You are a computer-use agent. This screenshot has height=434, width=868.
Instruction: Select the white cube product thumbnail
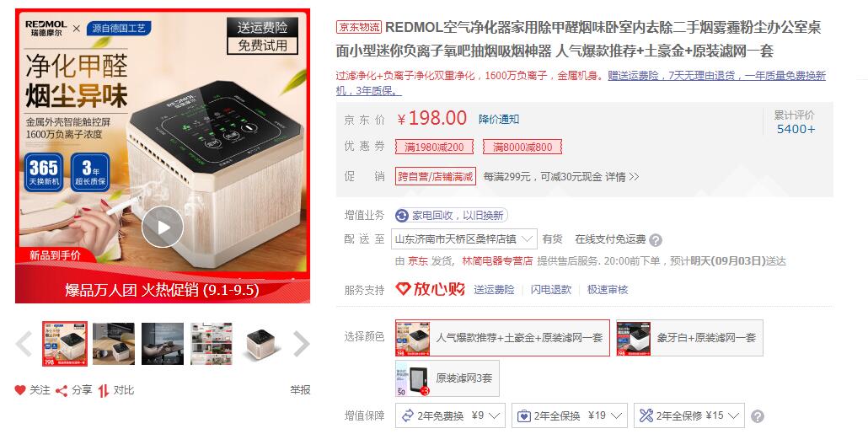click(x=260, y=344)
